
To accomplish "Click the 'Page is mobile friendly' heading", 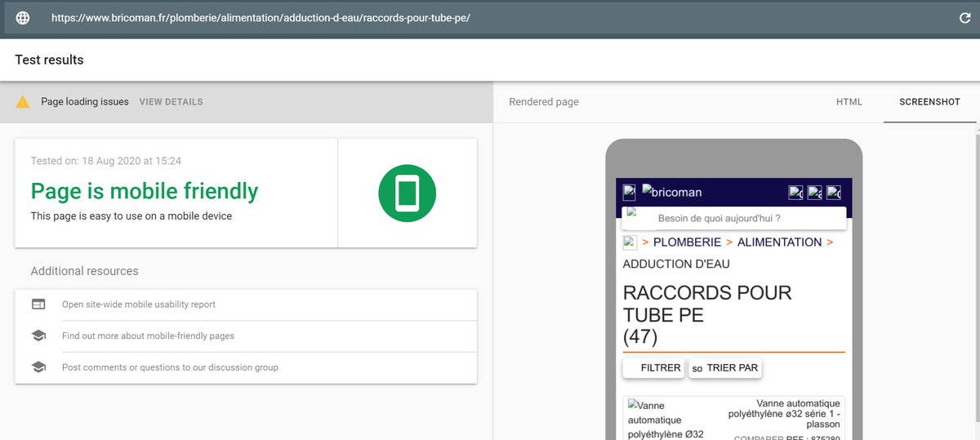I will point(145,191).
